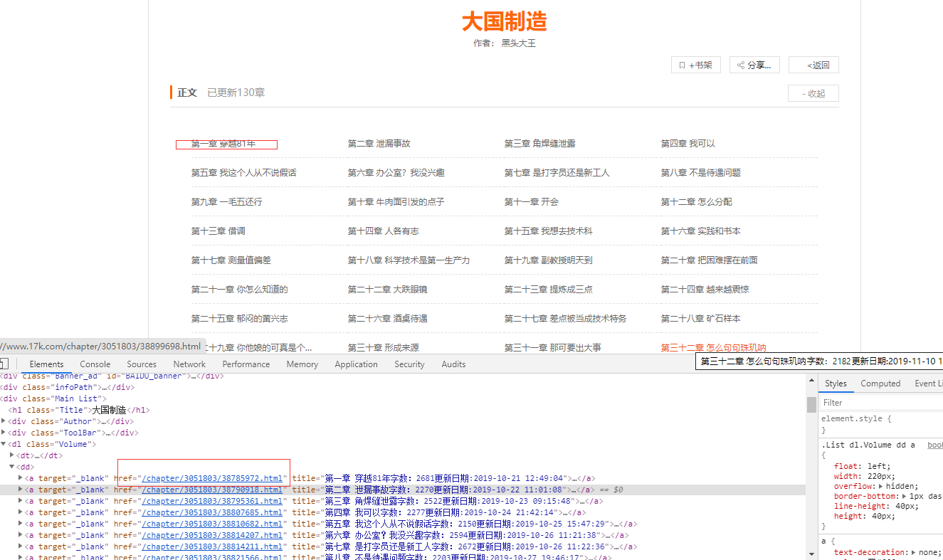This screenshot has height=560, width=943.
Task: Click the /chapter/3051803/38790918.html href link
Action: tap(213, 489)
